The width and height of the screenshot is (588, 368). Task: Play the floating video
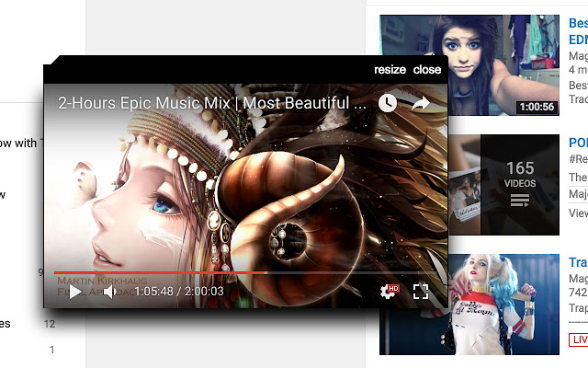(x=75, y=292)
